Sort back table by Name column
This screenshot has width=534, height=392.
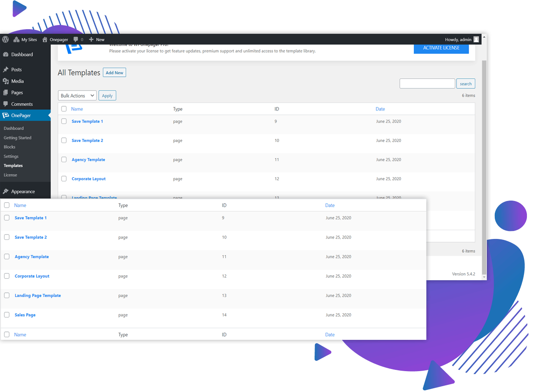(77, 109)
